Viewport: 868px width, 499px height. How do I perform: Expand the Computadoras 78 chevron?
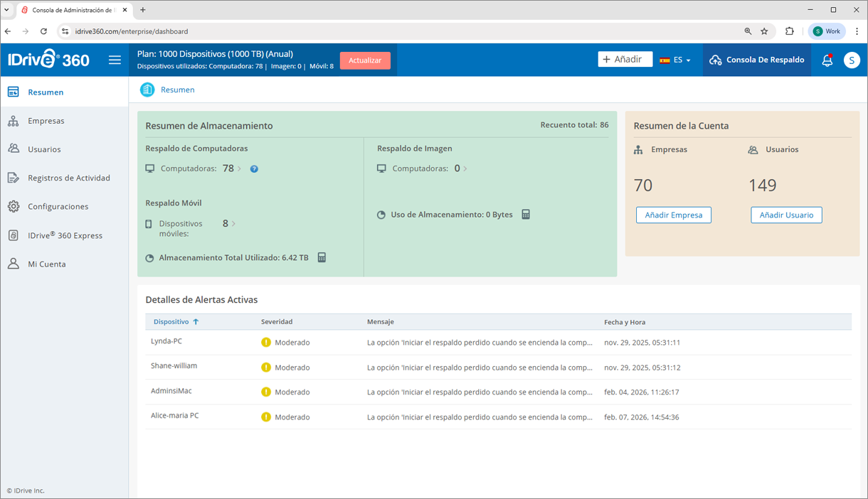(239, 168)
